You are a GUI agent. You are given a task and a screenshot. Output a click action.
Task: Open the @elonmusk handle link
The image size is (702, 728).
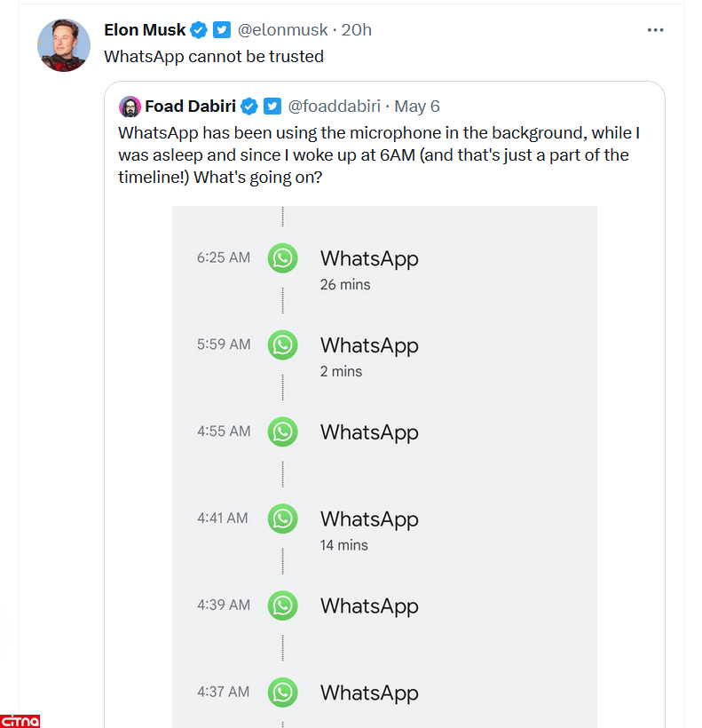pos(280,30)
